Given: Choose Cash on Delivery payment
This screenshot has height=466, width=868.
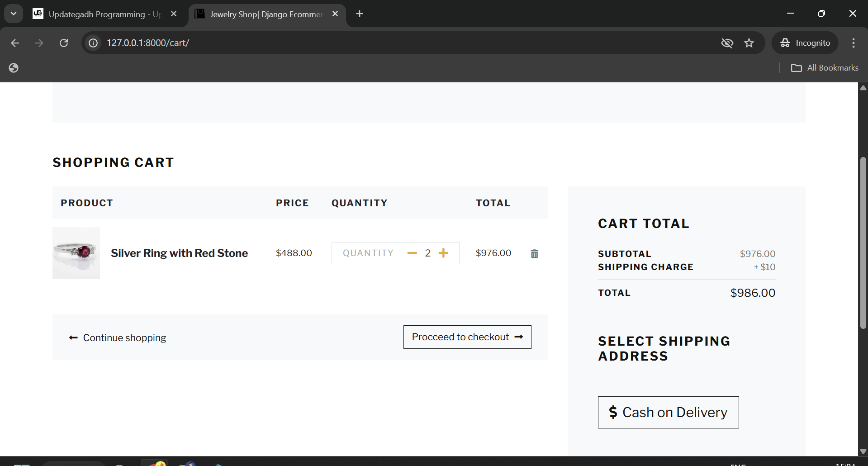Looking at the screenshot, I should [x=668, y=412].
